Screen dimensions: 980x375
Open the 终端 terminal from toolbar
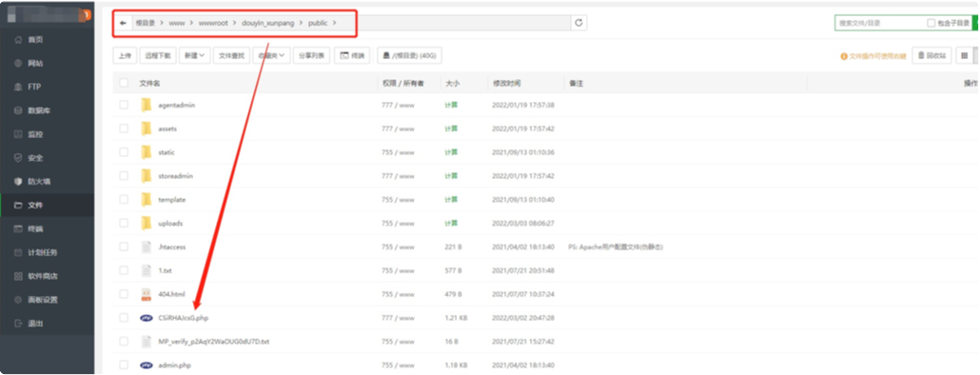(352, 55)
